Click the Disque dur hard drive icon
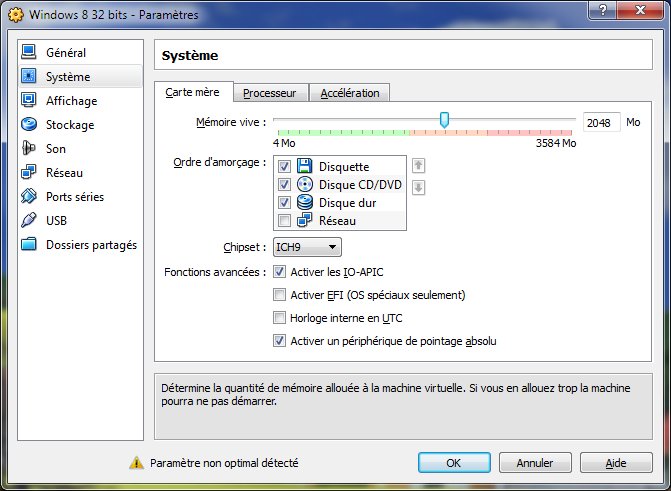Screen dimensions: 671x491 [305, 202]
